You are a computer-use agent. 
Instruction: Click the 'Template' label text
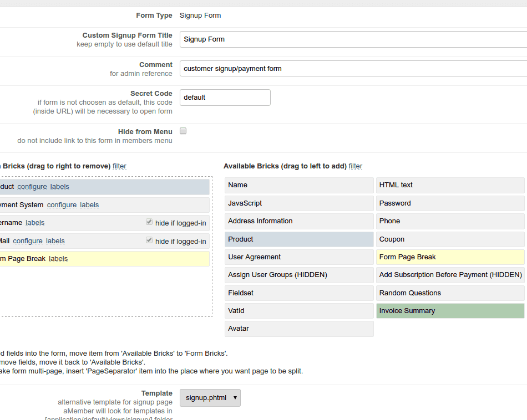[157, 393]
